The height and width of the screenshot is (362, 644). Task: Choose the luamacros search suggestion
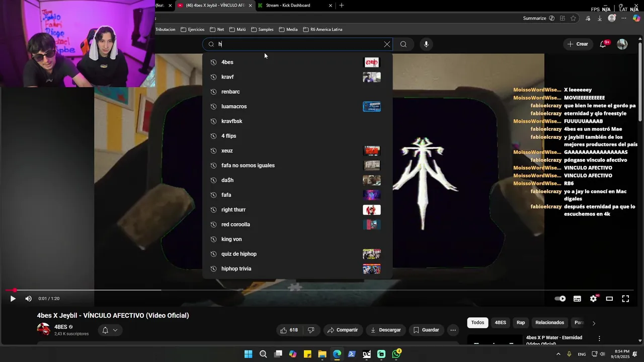(x=297, y=107)
